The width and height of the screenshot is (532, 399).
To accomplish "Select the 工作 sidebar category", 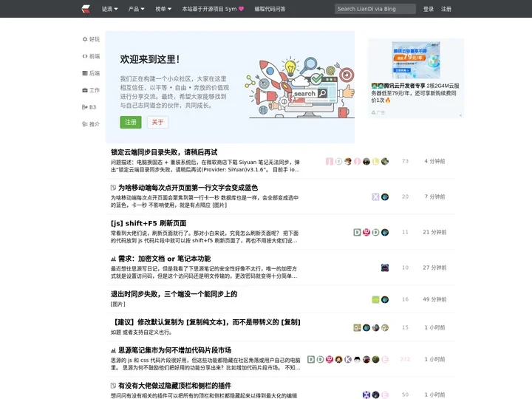I will 91,90.
